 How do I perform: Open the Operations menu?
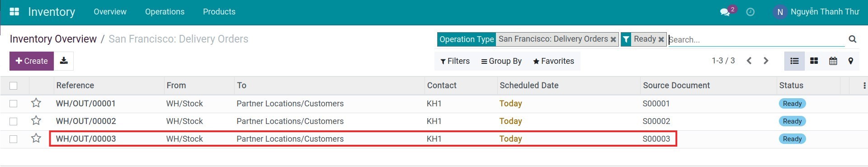[x=165, y=12]
